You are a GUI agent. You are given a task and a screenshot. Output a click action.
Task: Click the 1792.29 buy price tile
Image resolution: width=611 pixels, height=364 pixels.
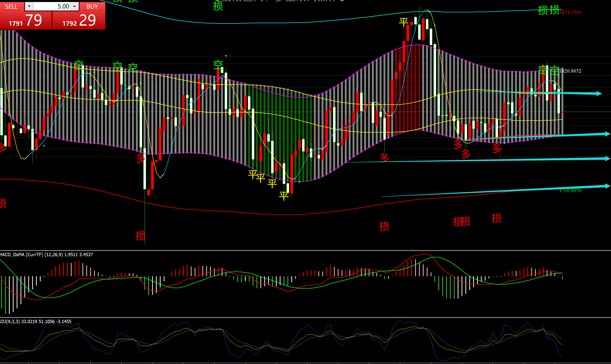(x=79, y=21)
